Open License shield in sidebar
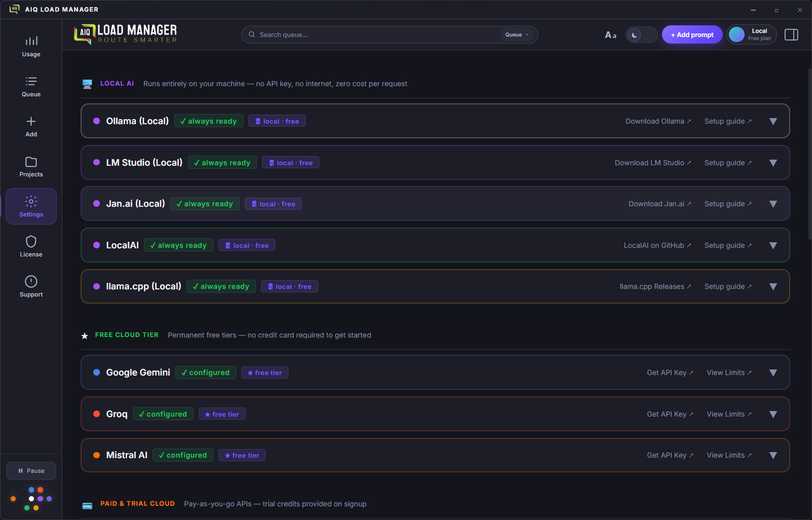 (31, 246)
